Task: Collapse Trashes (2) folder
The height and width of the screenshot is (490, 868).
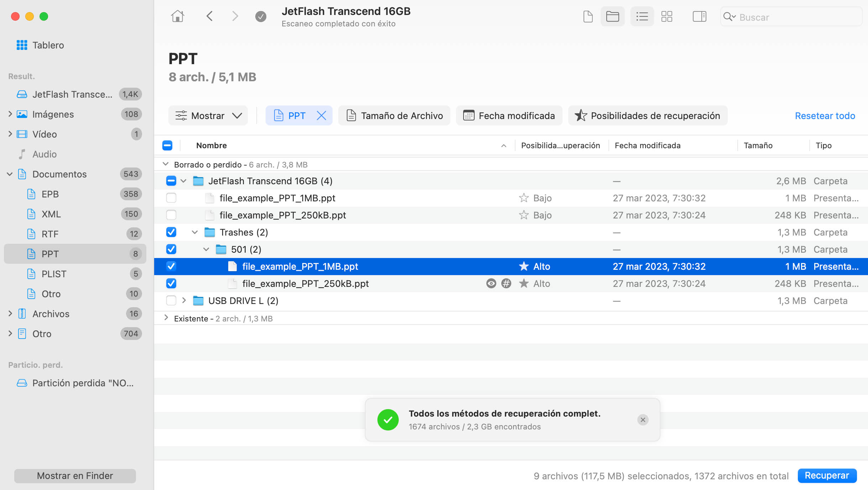Action: pos(195,232)
